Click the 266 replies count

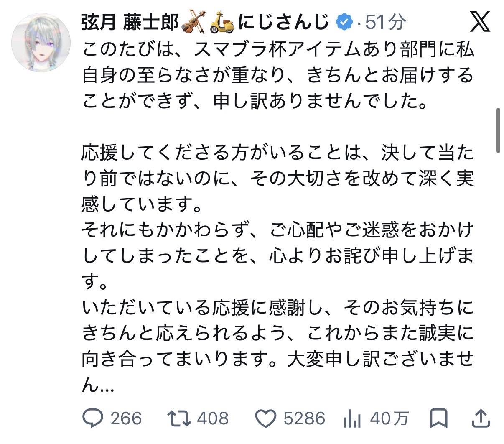126,418
